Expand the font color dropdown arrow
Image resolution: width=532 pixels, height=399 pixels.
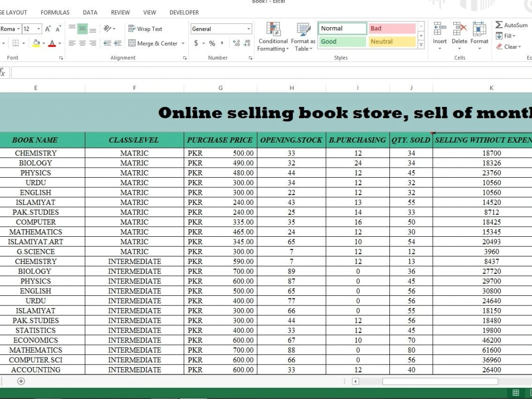point(60,44)
